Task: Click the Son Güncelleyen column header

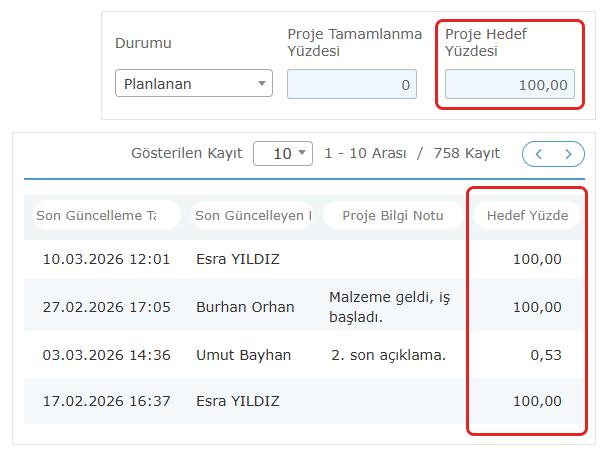Action: pyautogui.click(x=253, y=215)
